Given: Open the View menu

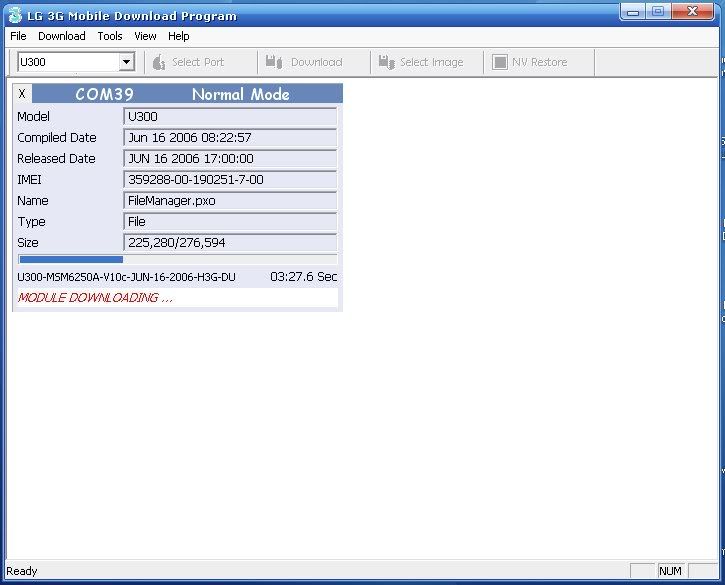Looking at the screenshot, I should [x=145, y=36].
